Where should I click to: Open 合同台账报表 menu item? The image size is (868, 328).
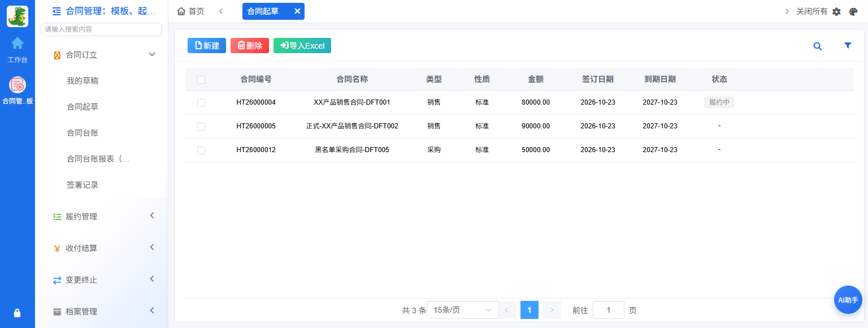pyautogui.click(x=98, y=159)
